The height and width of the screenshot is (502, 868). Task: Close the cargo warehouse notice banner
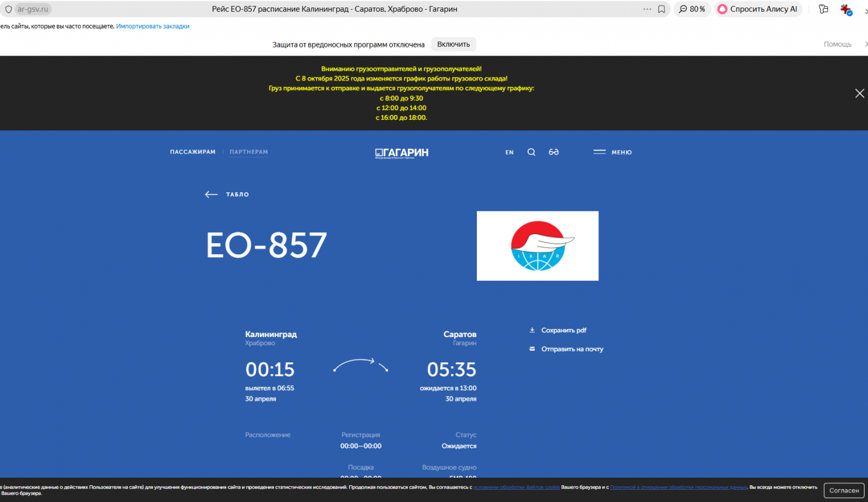click(x=859, y=93)
